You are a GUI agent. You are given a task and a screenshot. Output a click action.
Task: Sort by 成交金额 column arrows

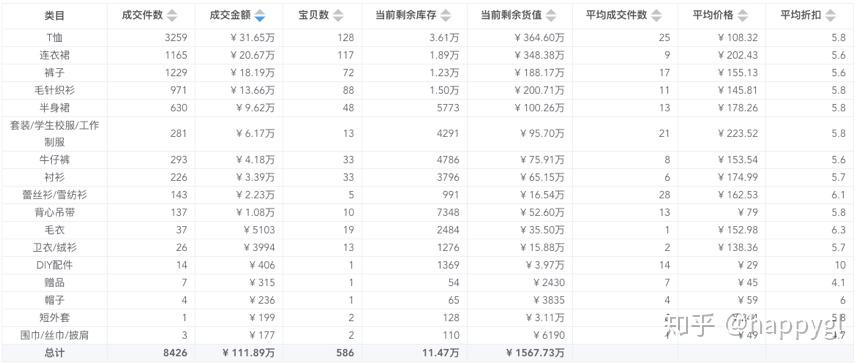pos(260,15)
